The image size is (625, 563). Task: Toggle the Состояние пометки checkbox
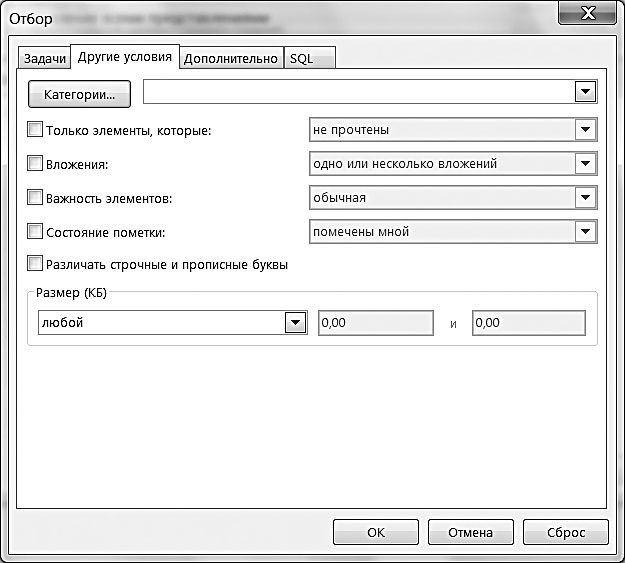pyautogui.click(x=35, y=231)
